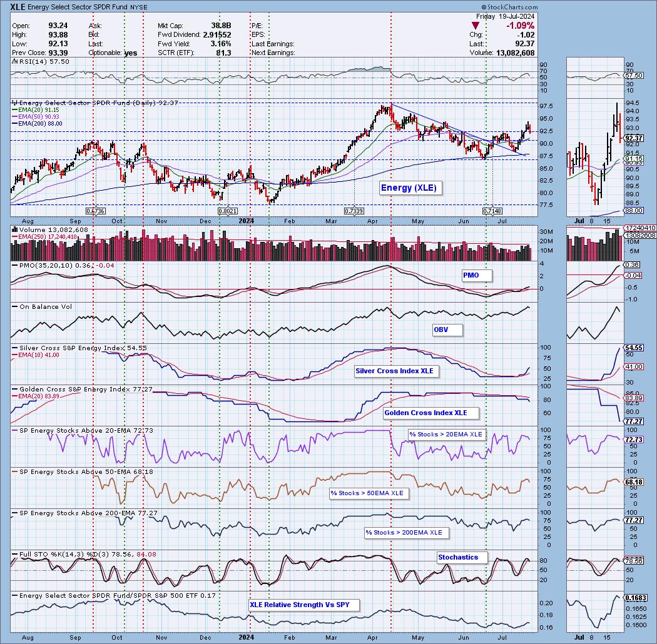Click the 0.7339 label on price panel
The width and height of the screenshot is (657, 644).
coord(354,211)
